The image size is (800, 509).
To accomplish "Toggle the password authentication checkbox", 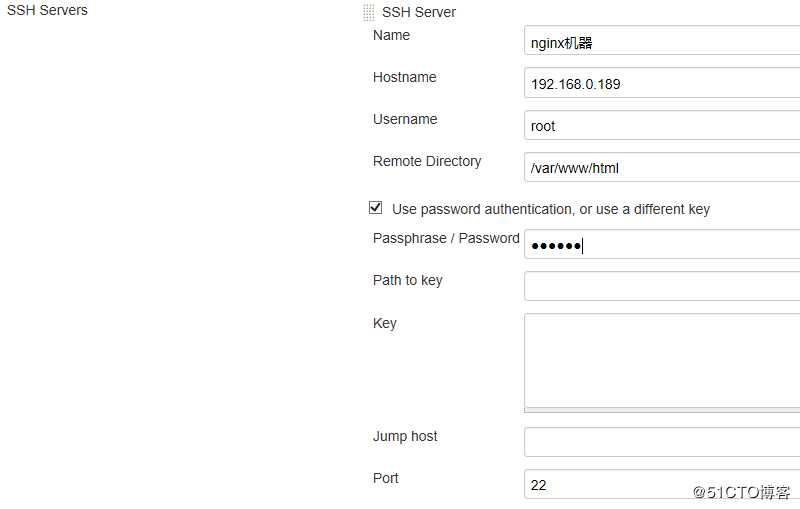I will 376,208.
